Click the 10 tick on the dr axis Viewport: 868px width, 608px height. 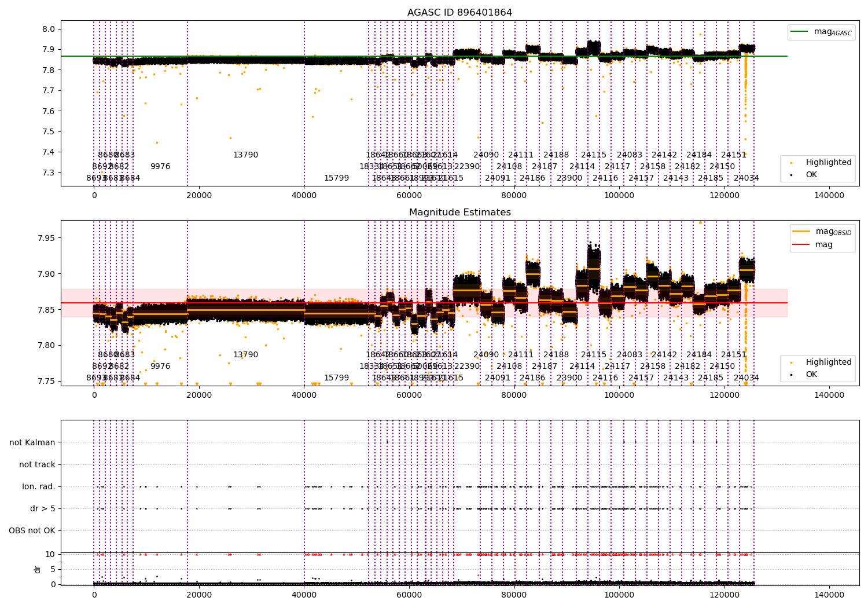click(x=50, y=554)
